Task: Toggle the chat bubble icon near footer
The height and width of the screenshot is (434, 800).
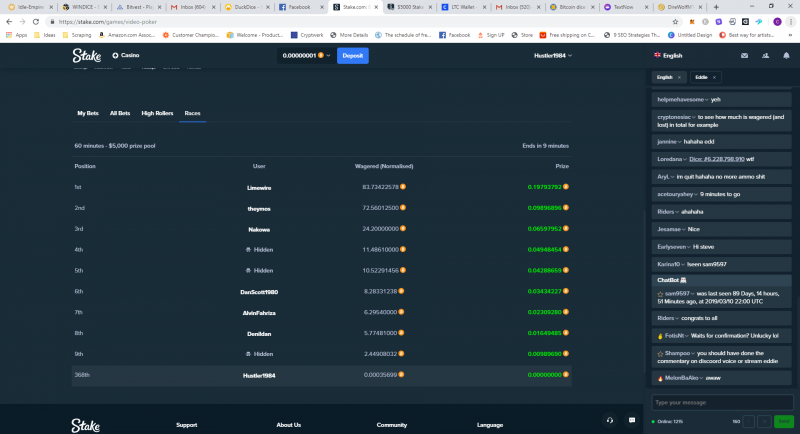Action: click(632, 420)
